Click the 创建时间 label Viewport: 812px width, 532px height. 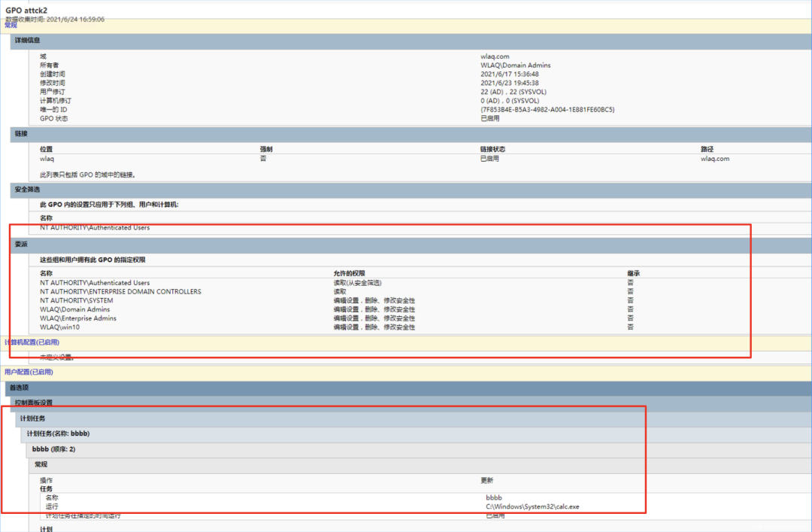click(53, 74)
